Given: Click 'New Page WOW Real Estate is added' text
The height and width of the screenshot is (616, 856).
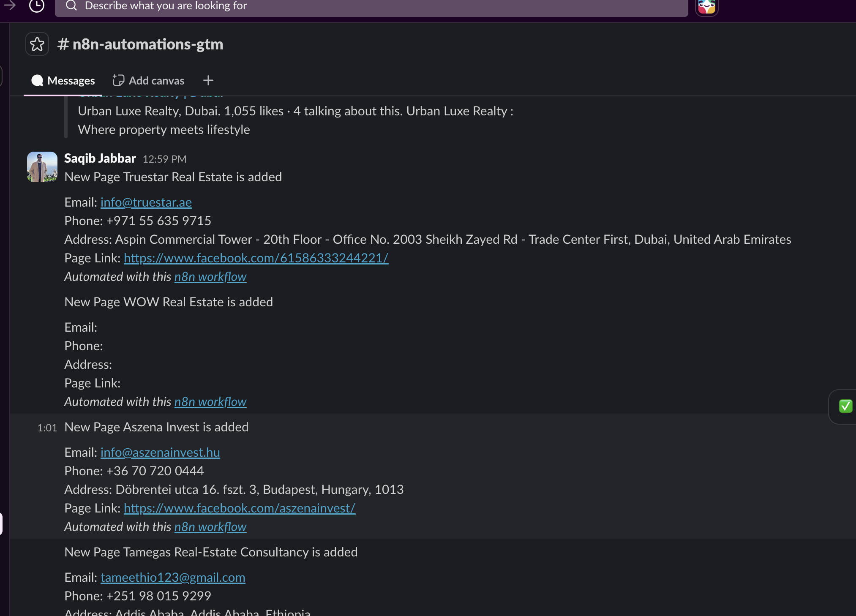Looking at the screenshot, I should click(169, 302).
